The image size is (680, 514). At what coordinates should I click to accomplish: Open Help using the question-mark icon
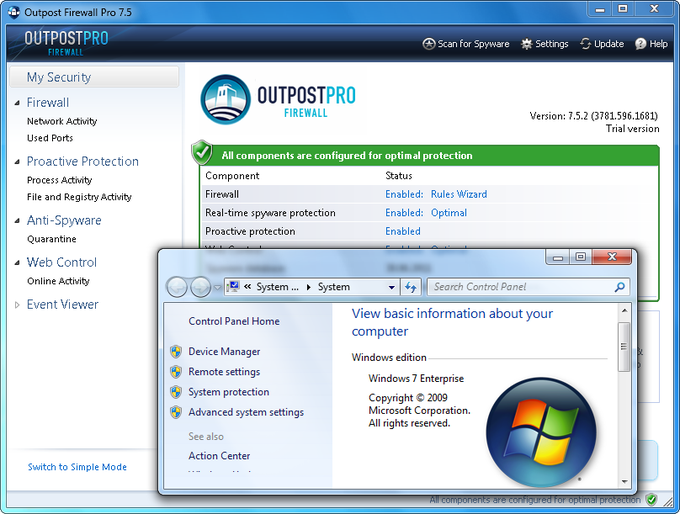(x=641, y=44)
